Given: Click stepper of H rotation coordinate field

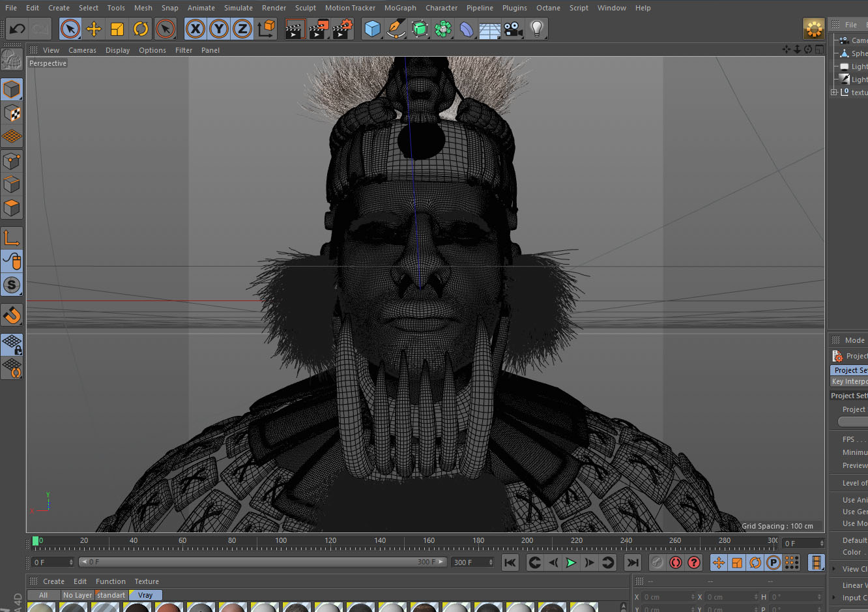Looking at the screenshot, I should pyautogui.click(x=820, y=597).
